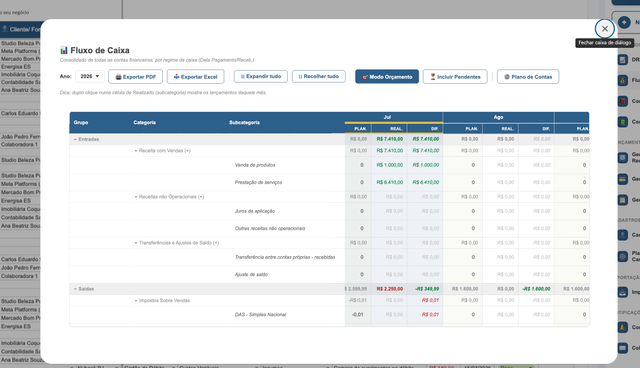Select the Venda de produtos subcategory

[x=255, y=165]
